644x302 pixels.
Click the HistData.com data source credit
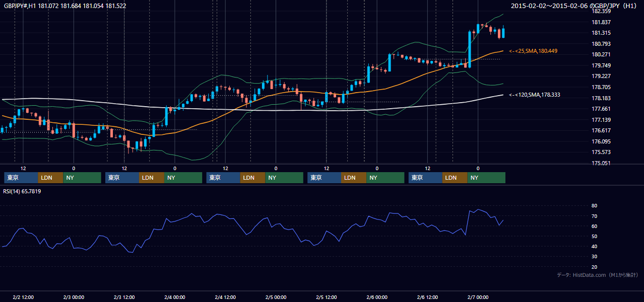[x=598, y=275]
